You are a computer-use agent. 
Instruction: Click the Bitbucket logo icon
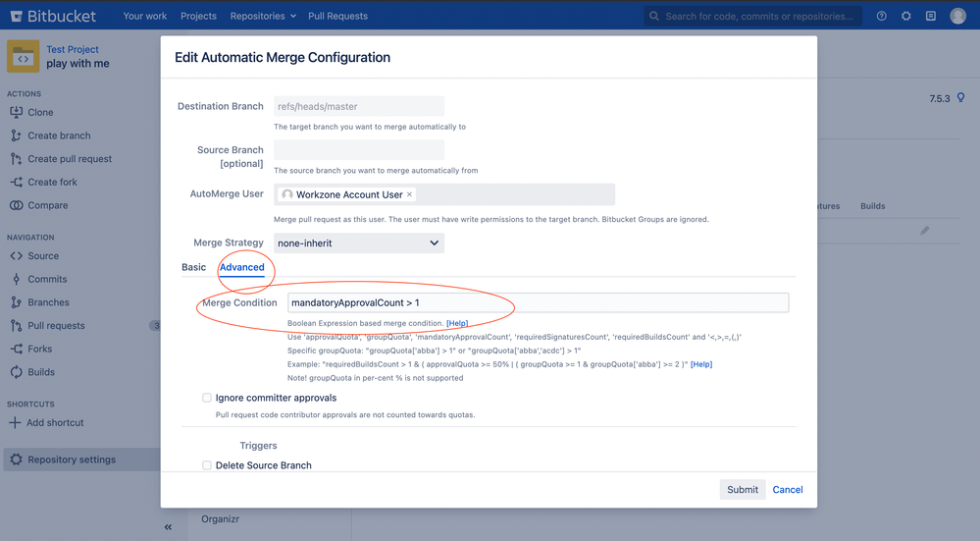(x=17, y=17)
